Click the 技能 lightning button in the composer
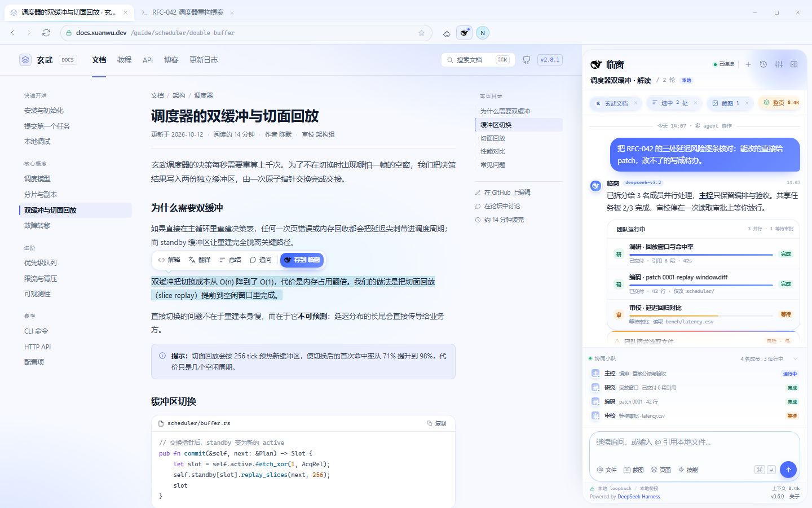The width and height of the screenshot is (812, 508). (x=688, y=470)
